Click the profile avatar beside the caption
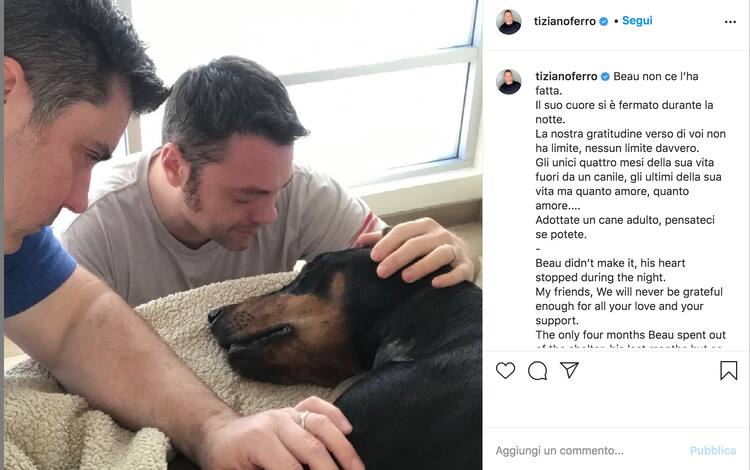 point(509,82)
